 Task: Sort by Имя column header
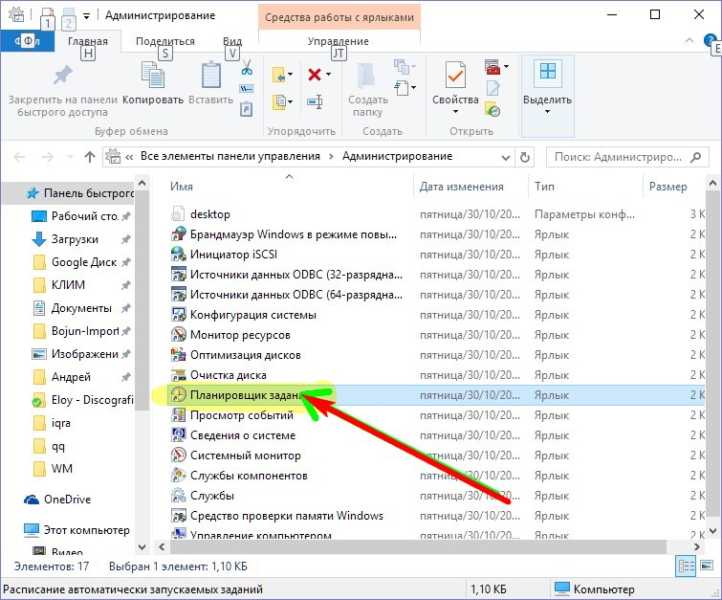(x=181, y=186)
